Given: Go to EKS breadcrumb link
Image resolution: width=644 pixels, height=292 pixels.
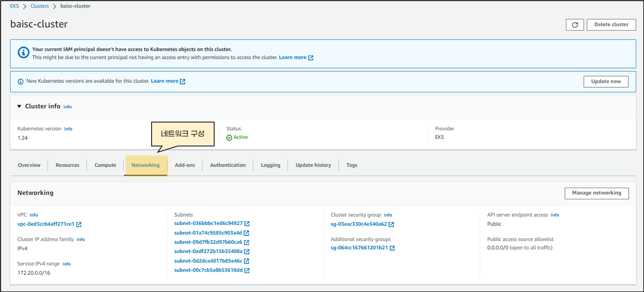Looking at the screenshot, I should pyautogui.click(x=14, y=6).
